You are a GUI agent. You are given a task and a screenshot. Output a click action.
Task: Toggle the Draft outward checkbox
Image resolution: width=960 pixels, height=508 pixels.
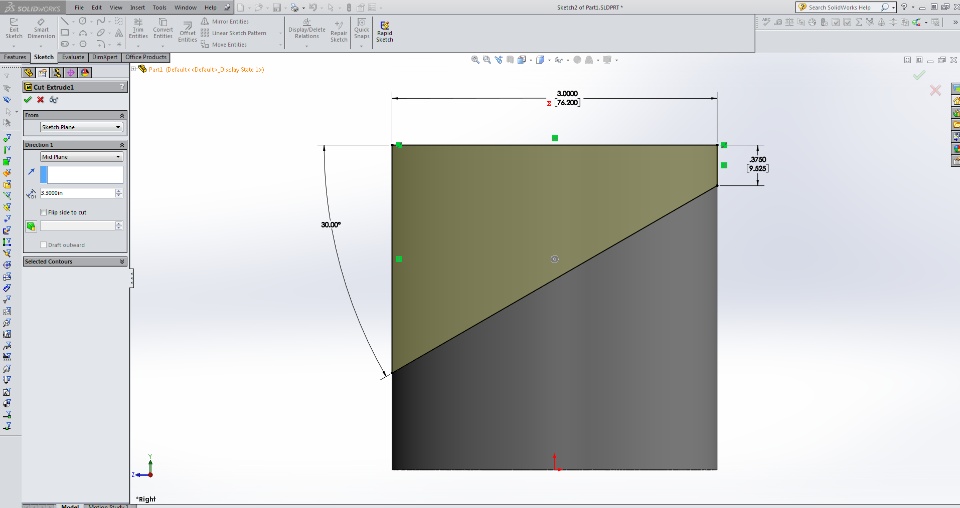43,245
